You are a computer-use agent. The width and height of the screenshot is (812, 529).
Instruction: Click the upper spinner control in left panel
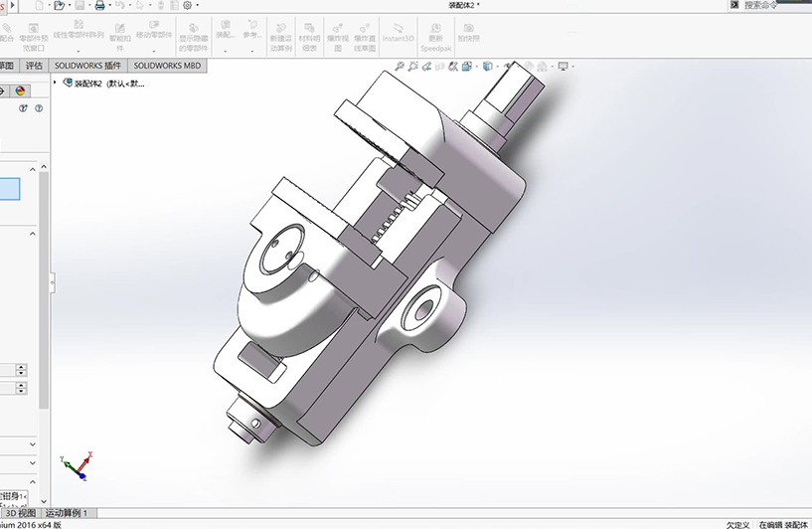point(21,370)
